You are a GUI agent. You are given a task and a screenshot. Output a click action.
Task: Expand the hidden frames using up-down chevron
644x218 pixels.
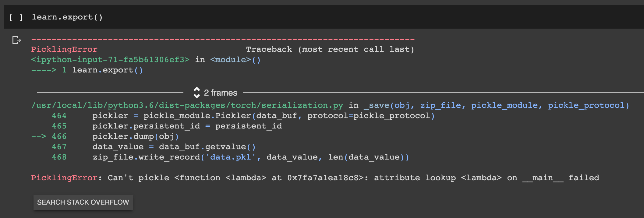click(197, 93)
